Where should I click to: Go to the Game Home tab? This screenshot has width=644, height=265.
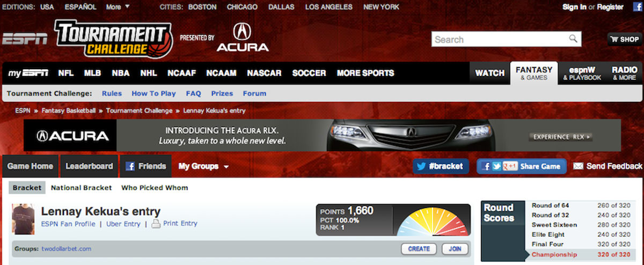click(x=30, y=166)
